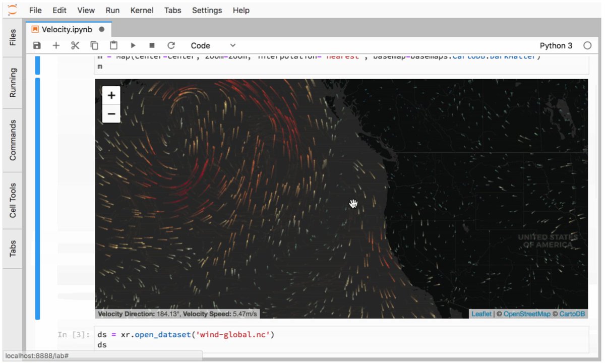Open the Tabs menu
This screenshot has height=364, width=605.
[x=173, y=10]
